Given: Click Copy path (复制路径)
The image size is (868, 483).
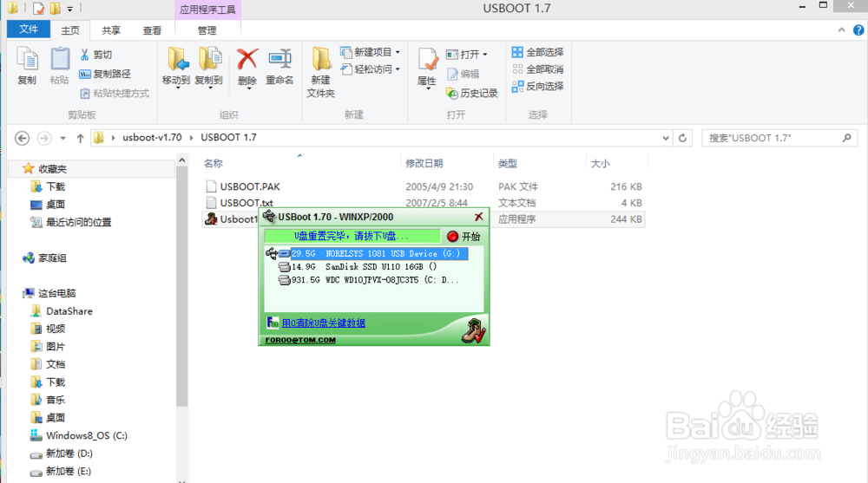Looking at the screenshot, I should pos(105,74).
